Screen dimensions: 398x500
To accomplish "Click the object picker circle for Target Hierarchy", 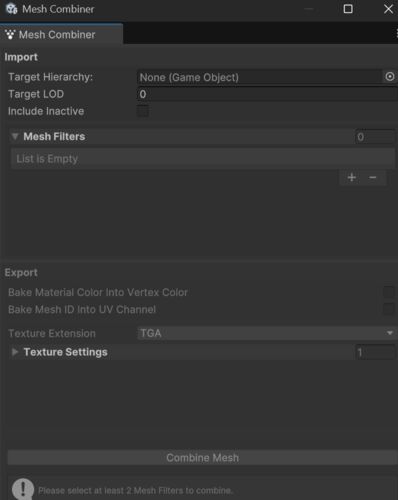I will (x=389, y=77).
